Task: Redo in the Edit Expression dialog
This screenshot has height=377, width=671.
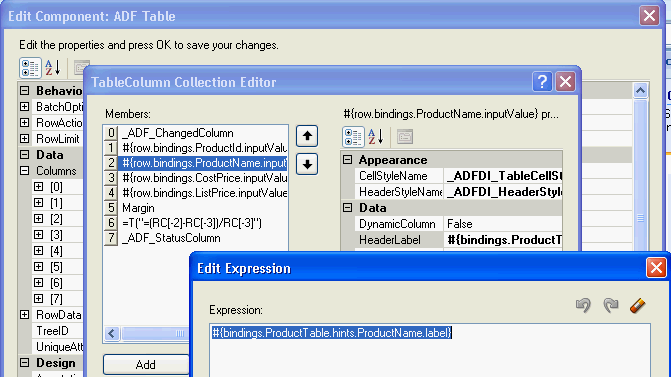Action: tap(610, 305)
